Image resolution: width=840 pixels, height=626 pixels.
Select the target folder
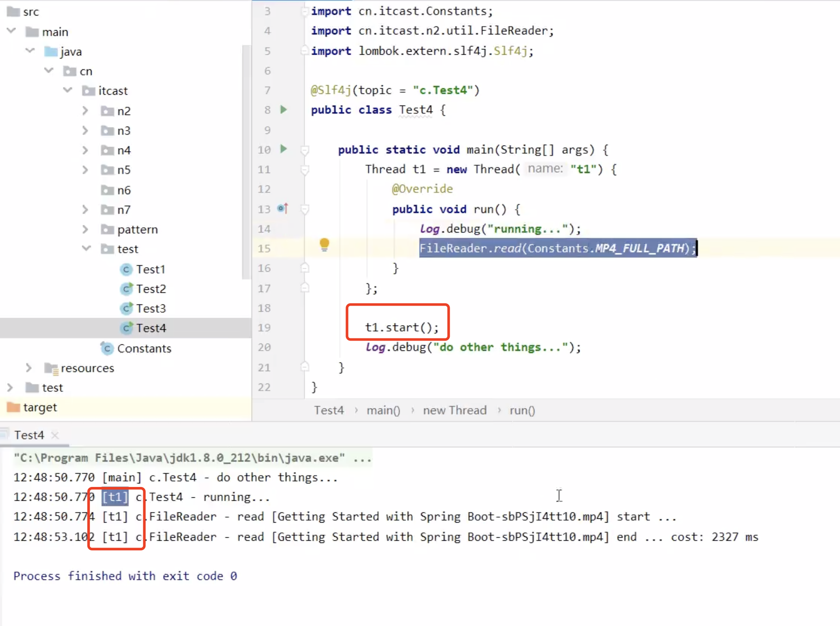tap(40, 407)
